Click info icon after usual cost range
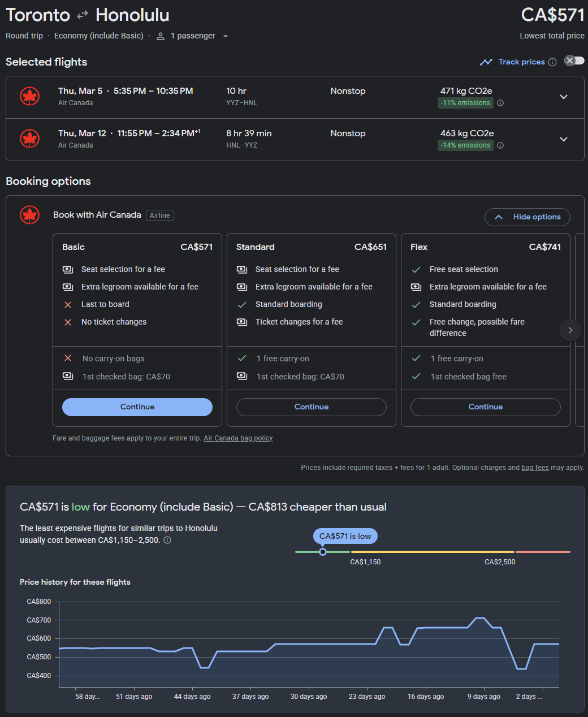The height and width of the screenshot is (717, 588). coord(167,540)
